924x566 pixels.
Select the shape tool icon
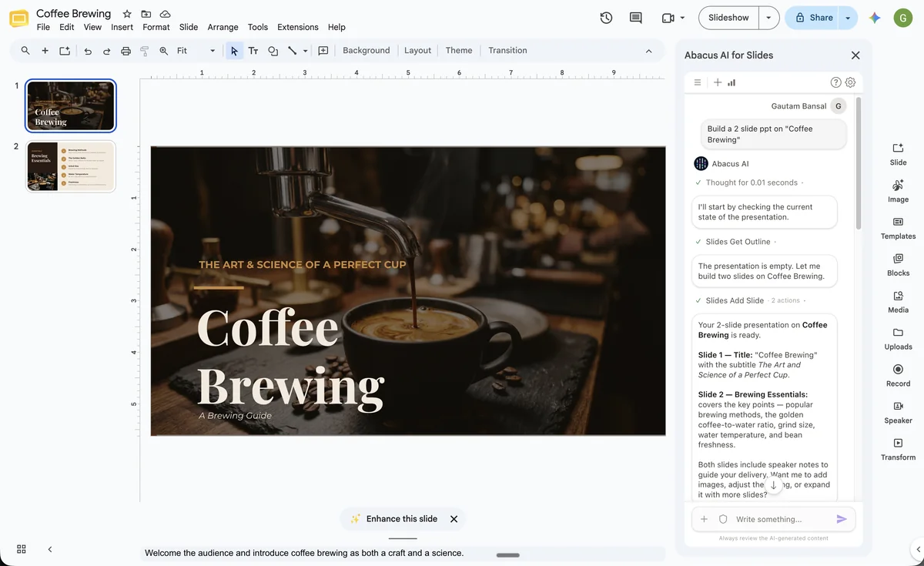(273, 51)
